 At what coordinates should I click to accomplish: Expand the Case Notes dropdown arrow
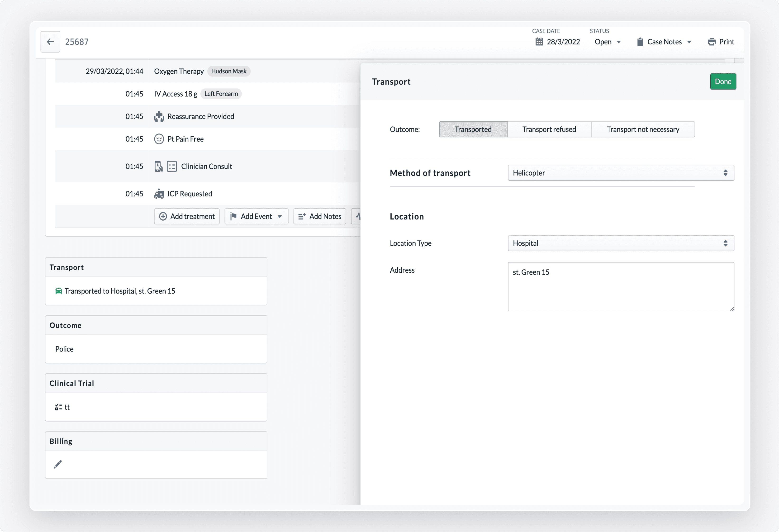(x=689, y=42)
